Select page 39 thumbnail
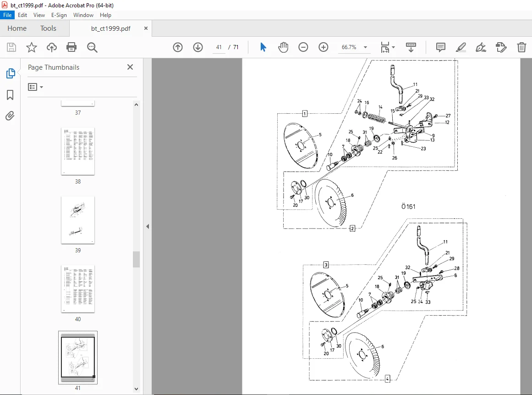 click(x=78, y=220)
